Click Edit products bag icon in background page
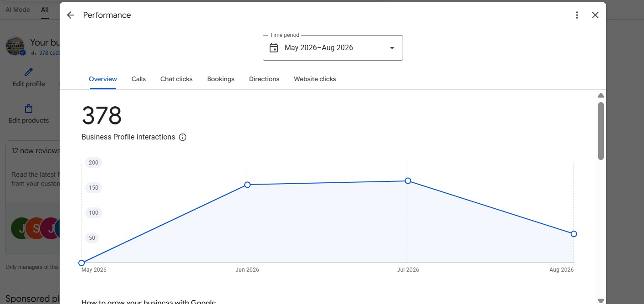The image size is (644, 304). click(29, 108)
